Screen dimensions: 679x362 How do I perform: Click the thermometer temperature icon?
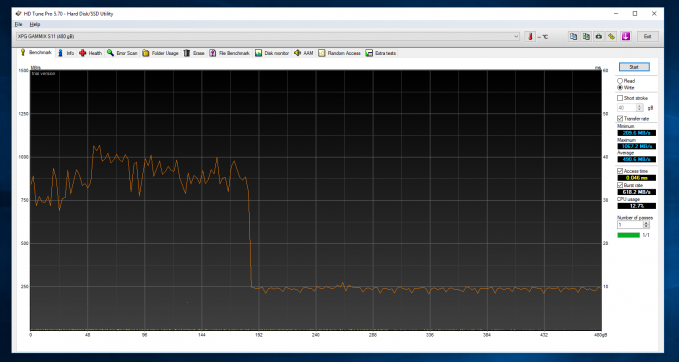click(x=530, y=37)
